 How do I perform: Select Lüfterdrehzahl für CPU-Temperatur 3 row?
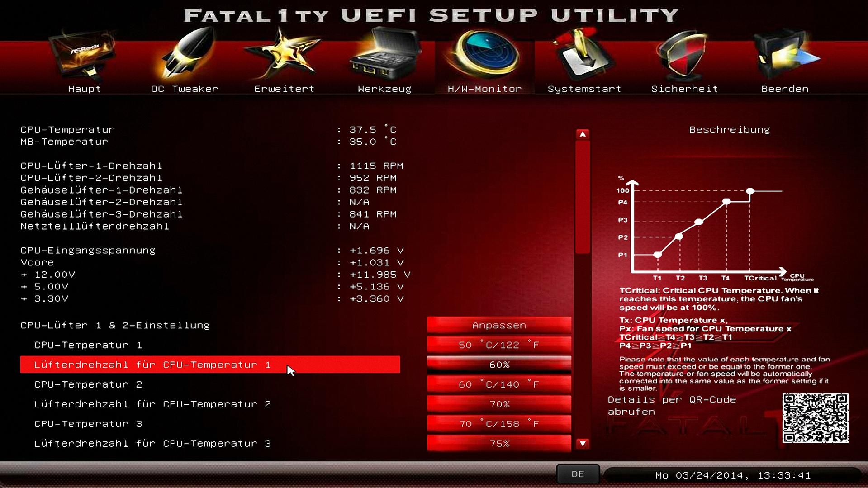tap(210, 443)
